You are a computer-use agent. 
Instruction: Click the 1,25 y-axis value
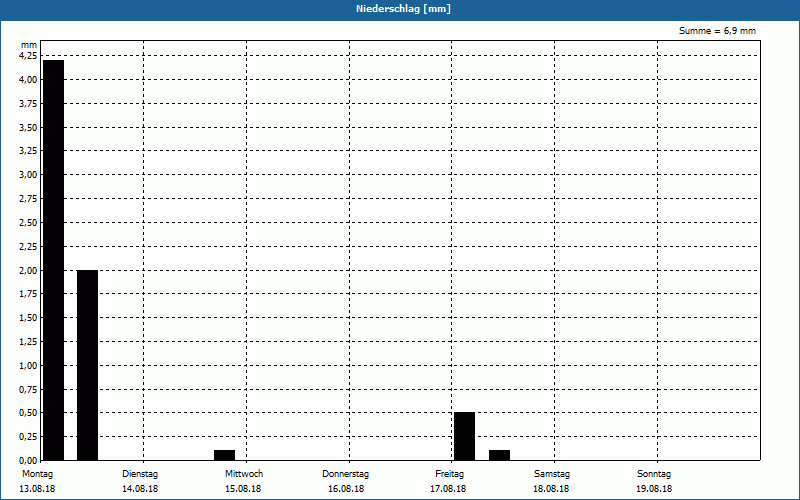coord(28,342)
